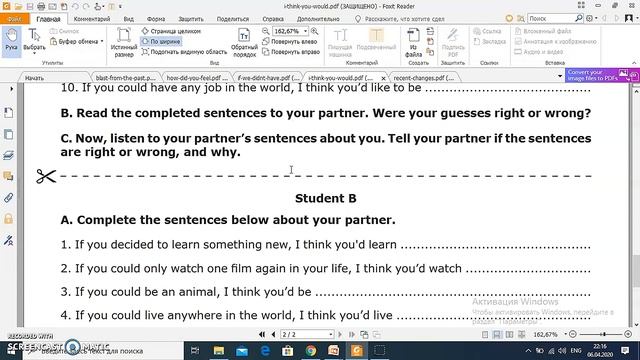Rotate page with Повернуть вправо

pyautogui.click(x=291, y=52)
